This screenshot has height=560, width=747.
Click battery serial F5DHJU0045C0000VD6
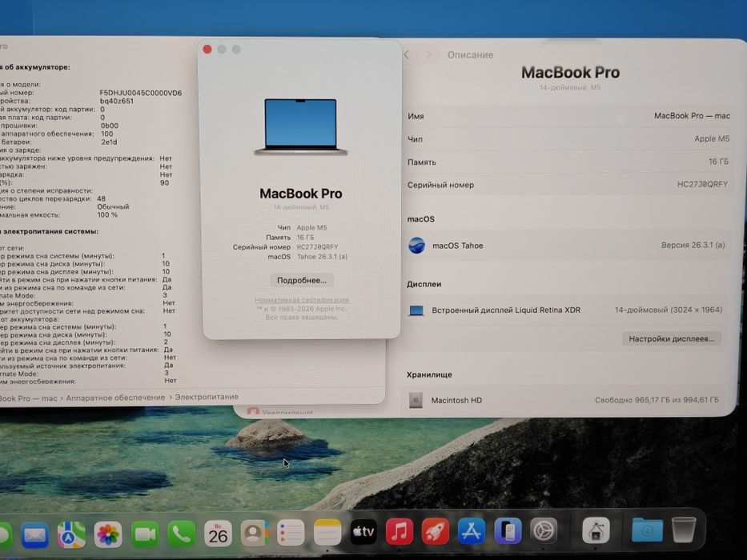[141, 94]
